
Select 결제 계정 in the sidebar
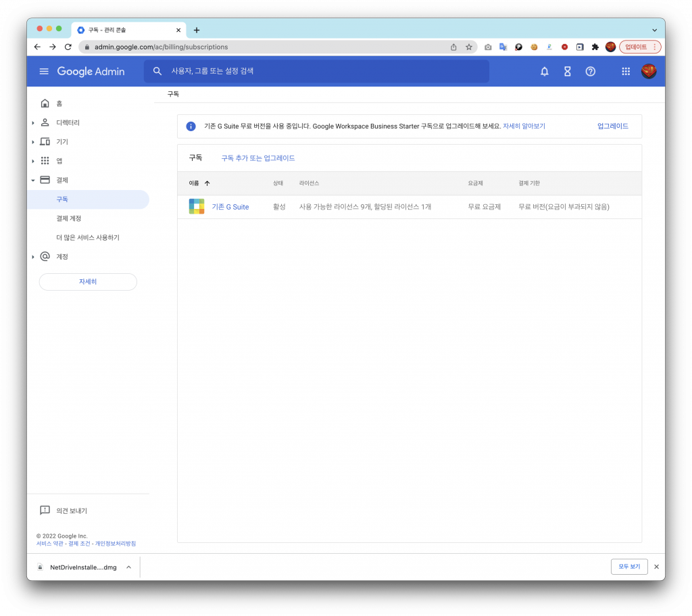pyautogui.click(x=69, y=218)
